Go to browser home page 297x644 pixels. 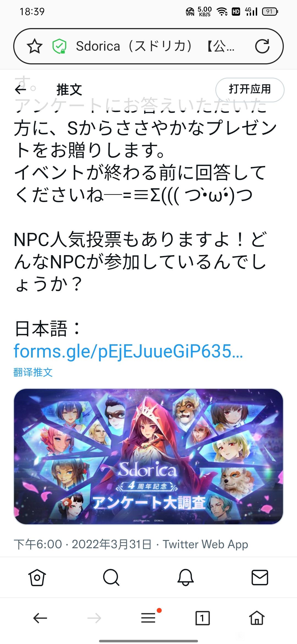coord(257,618)
